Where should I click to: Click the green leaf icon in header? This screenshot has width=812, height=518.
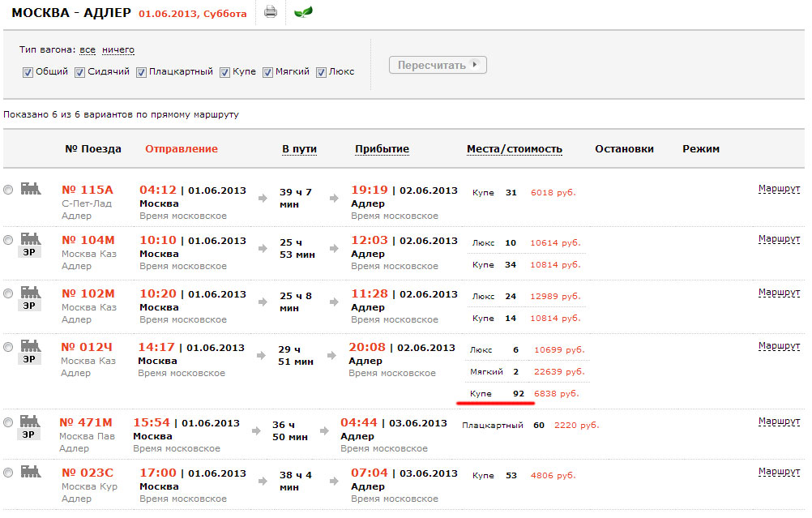click(304, 12)
